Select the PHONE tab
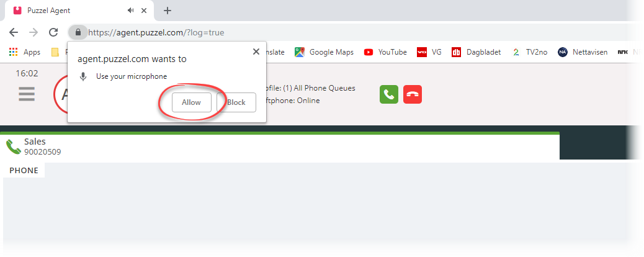Screen dimensions: 644x257 coord(24,170)
